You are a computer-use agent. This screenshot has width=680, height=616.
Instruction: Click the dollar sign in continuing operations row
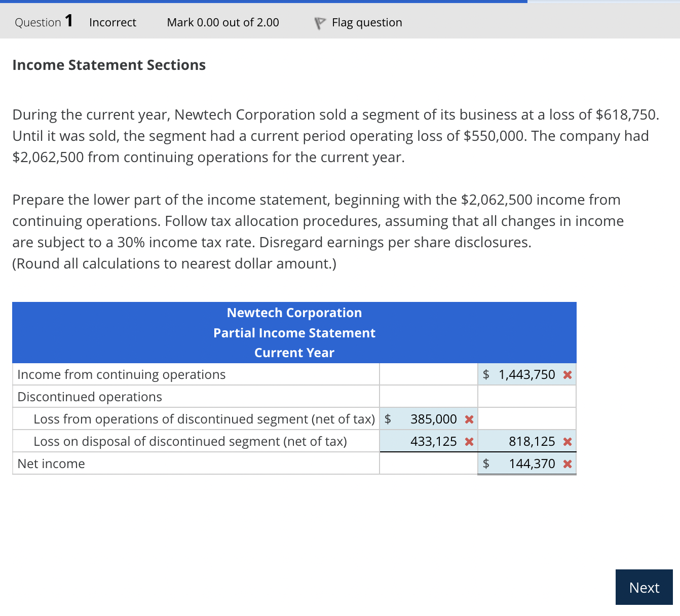pos(486,374)
